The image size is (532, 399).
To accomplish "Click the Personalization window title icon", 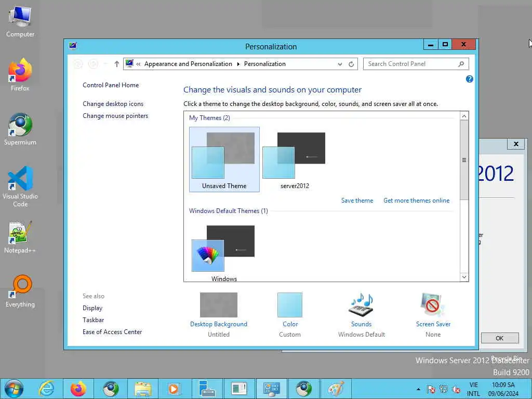I will [x=73, y=46].
